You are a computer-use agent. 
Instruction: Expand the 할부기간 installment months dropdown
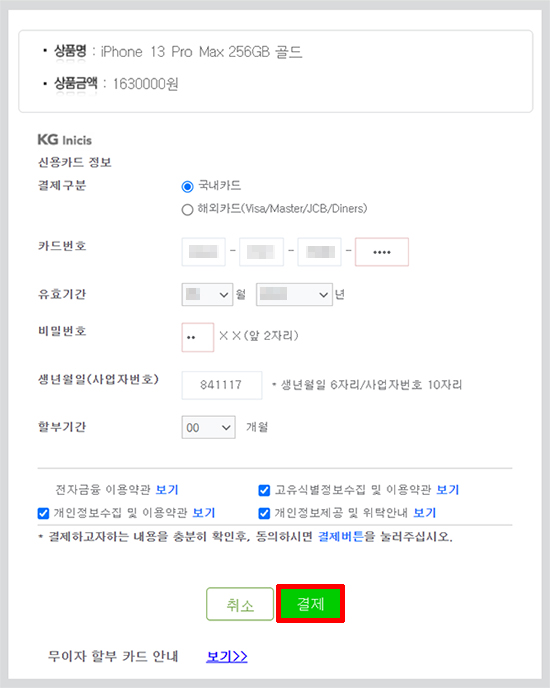click(x=208, y=427)
